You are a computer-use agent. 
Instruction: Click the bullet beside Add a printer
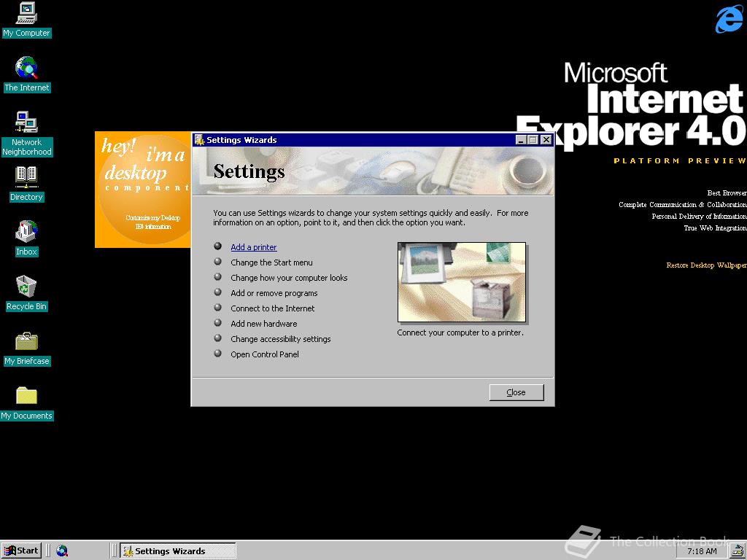pos(217,246)
